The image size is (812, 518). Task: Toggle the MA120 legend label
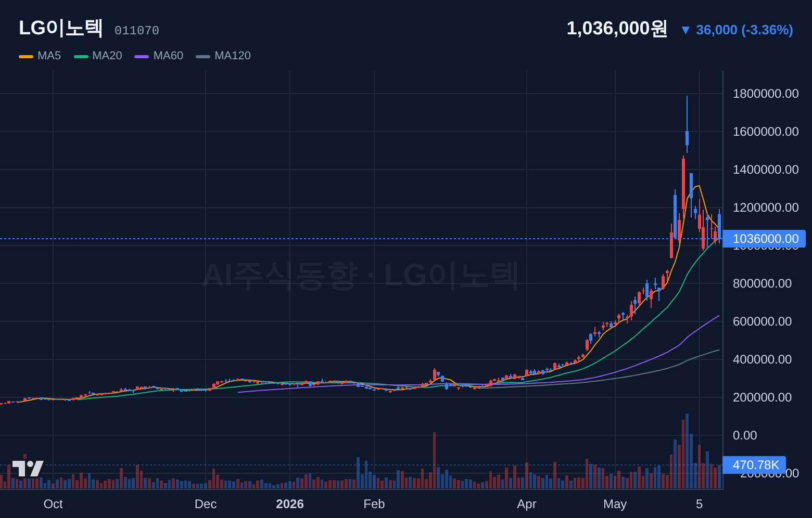coord(233,56)
